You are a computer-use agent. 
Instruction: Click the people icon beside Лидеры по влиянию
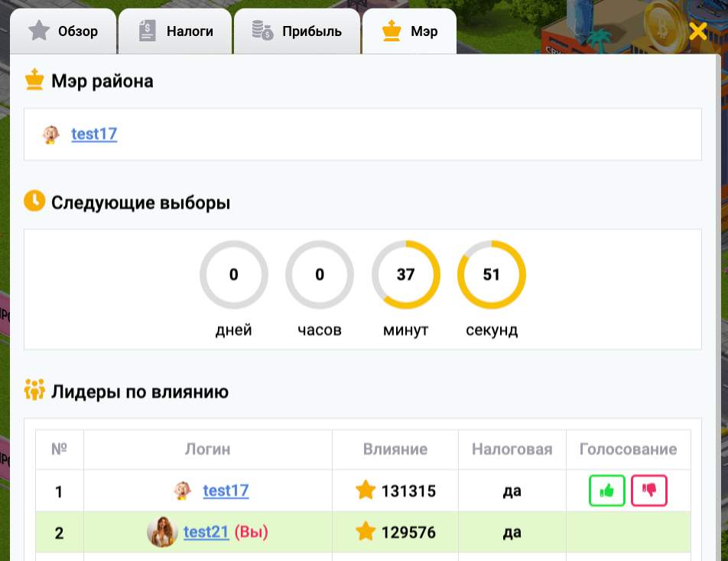pyautogui.click(x=34, y=392)
